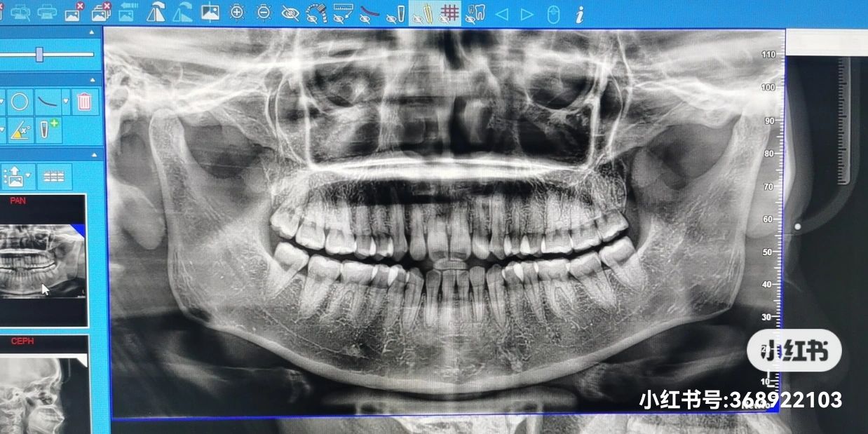Open the export options dropdown arrow
Image resolution: width=868 pixels, height=434 pixels.
[x=28, y=177]
